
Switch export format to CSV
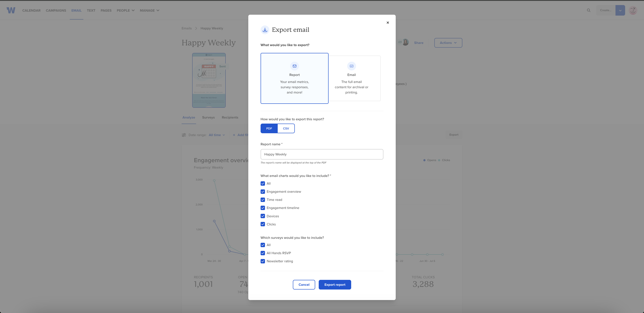pos(286,128)
